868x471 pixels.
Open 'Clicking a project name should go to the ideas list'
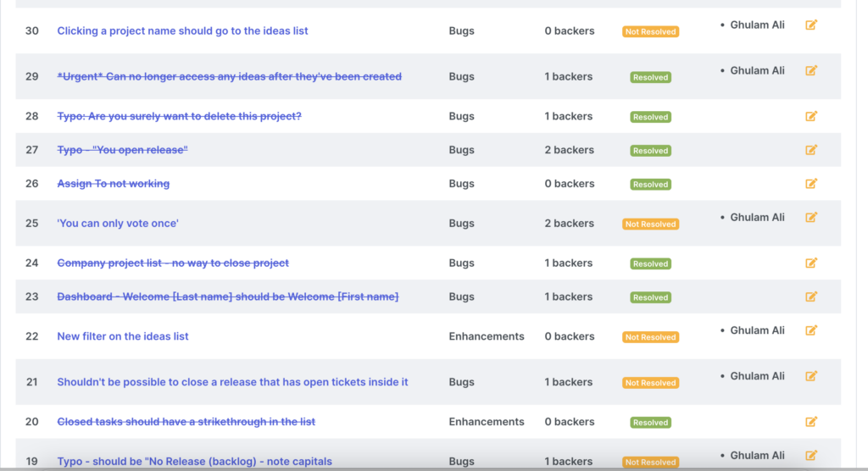183,31
